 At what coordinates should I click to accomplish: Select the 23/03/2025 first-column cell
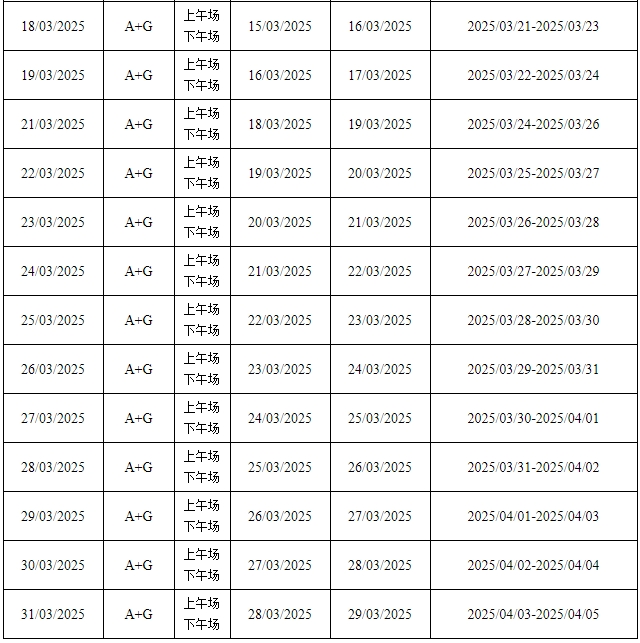coord(53,222)
